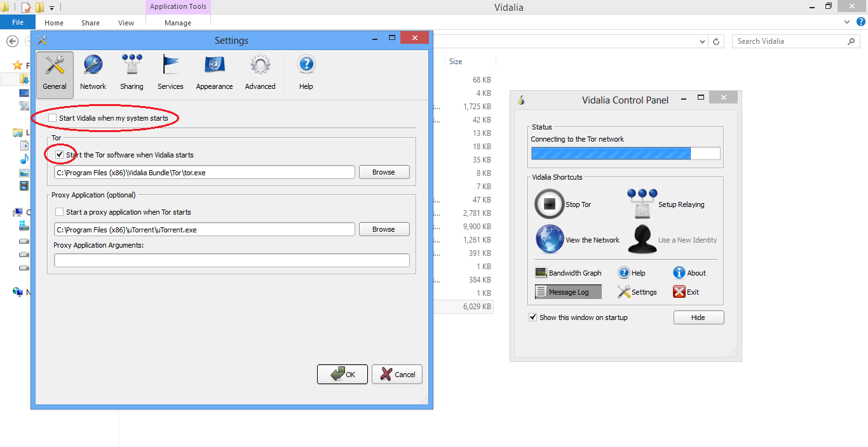Image resolution: width=868 pixels, height=447 pixels.
Task: Click the View the Network globe
Action: (x=549, y=240)
